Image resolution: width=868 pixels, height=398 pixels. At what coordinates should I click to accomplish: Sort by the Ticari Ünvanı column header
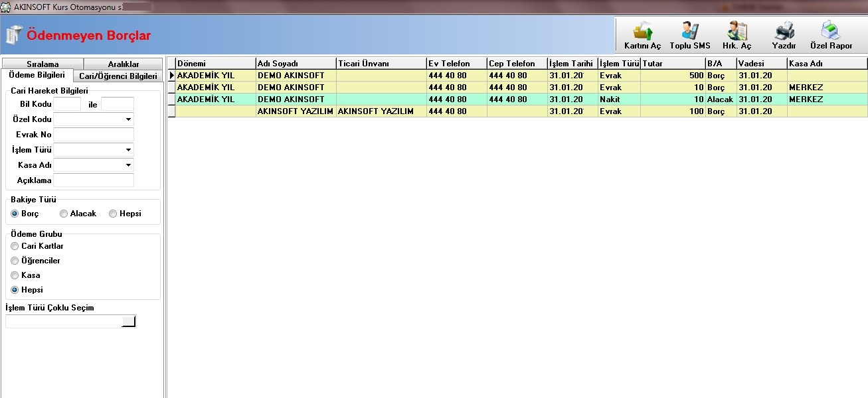(x=381, y=64)
